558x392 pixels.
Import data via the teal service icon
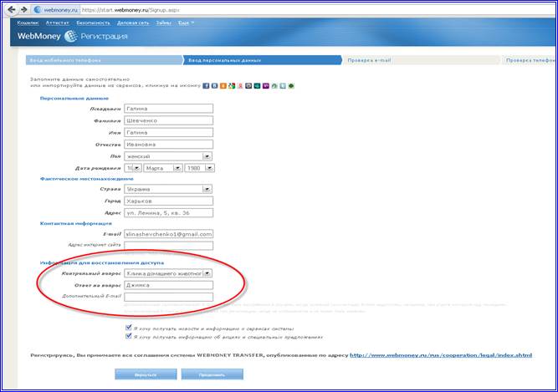click(x=258, y=85)
